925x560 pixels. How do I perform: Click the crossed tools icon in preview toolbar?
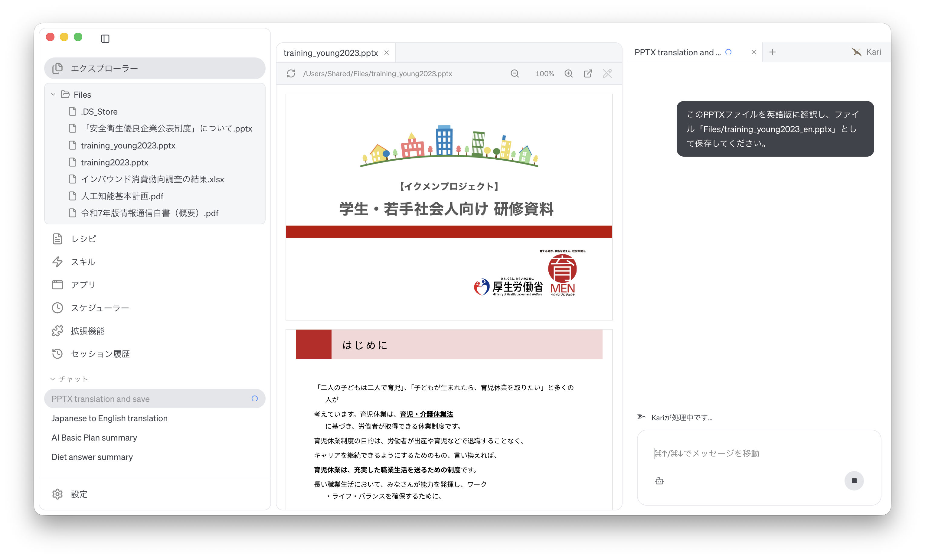point(607,73)
